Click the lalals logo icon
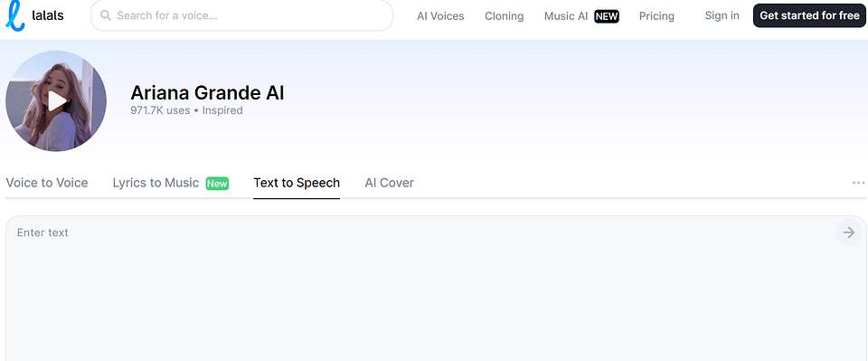The width and height of the screenshot is (868, 361). click(x=15, y=15)
